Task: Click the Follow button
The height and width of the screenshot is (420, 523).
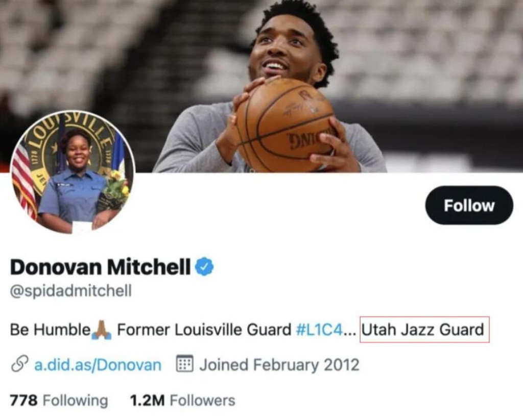Action: [469, 205]
